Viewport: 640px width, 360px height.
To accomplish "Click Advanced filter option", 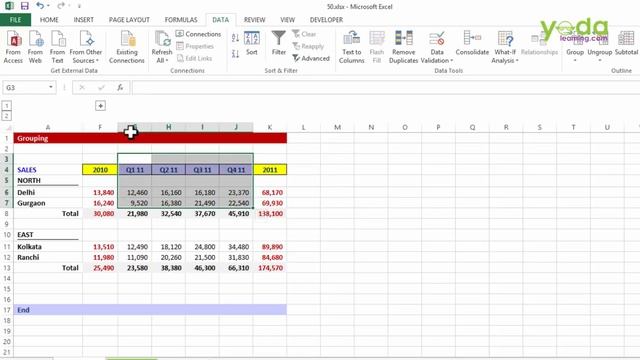I will (311, 58).
